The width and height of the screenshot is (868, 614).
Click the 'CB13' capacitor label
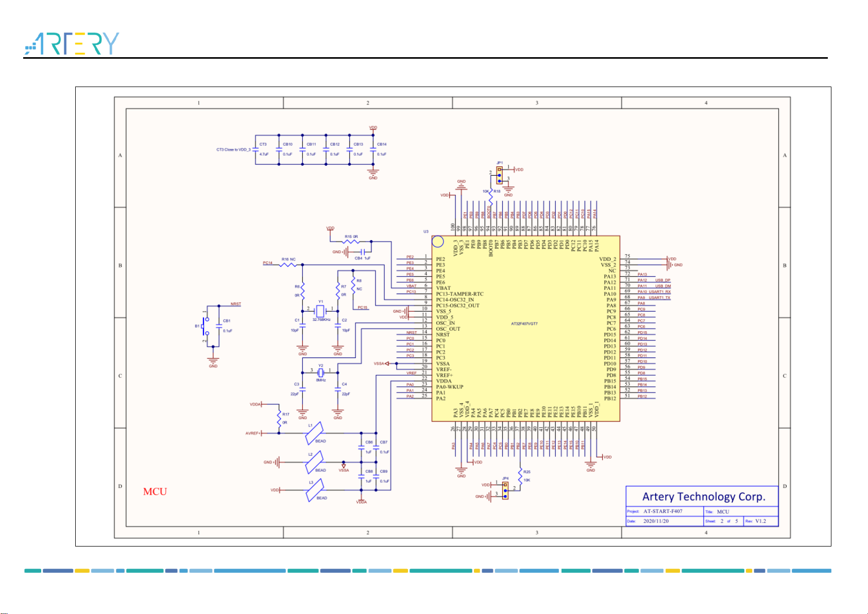[x=358, y=144]
